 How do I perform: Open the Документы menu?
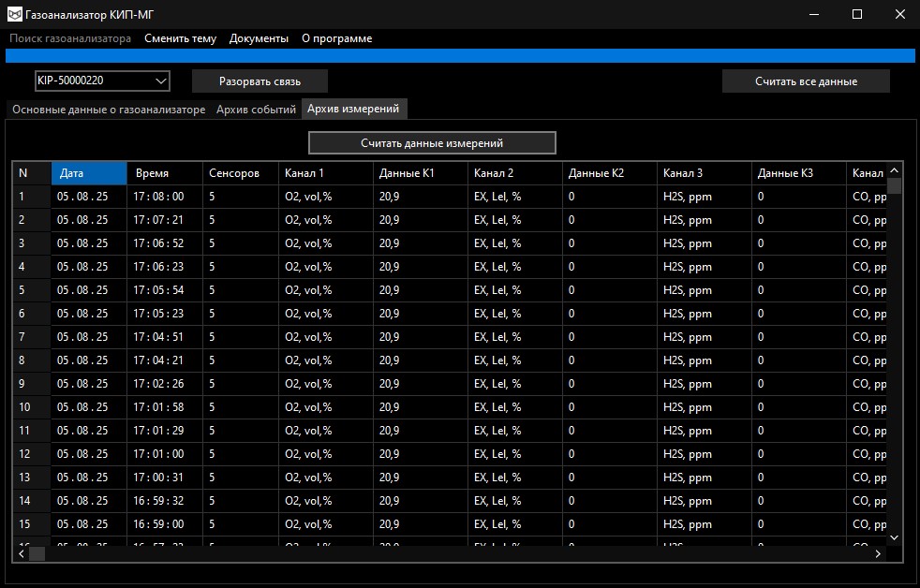click(259, 38)
